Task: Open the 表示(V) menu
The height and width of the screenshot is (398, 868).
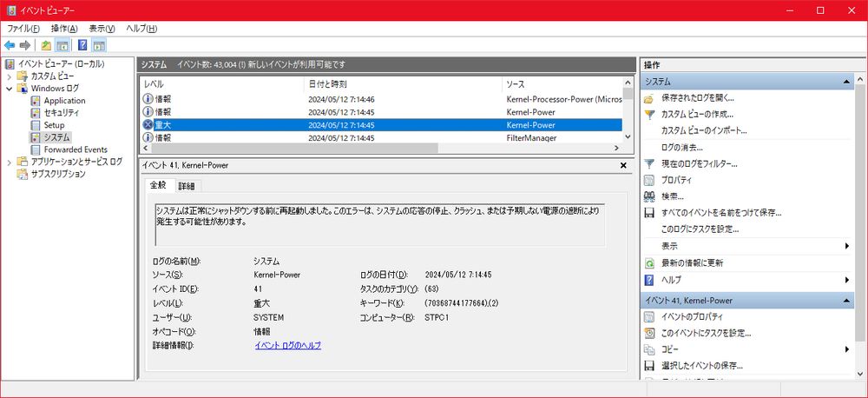Action: [102, 29]
